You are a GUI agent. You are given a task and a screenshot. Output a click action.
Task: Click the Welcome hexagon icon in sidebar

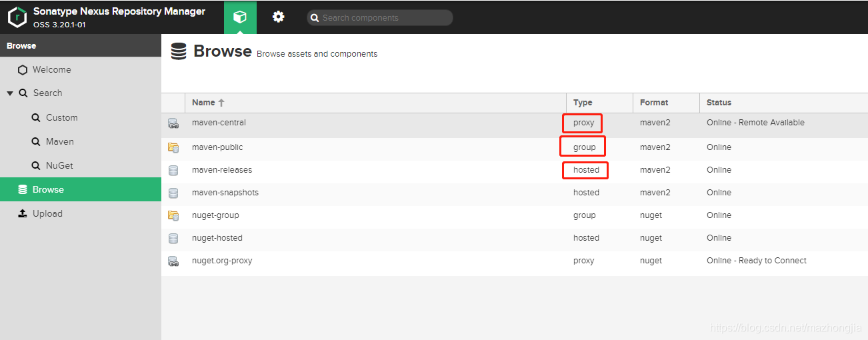point(23,70)
